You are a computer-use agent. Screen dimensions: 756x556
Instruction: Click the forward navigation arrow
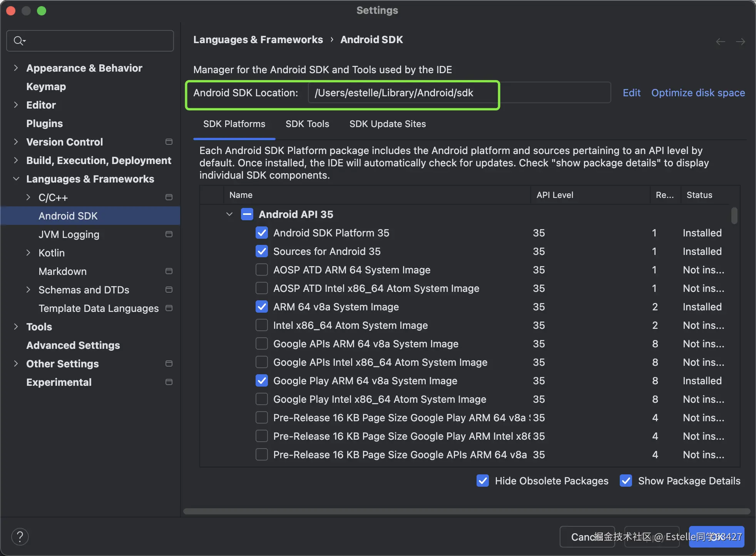point(740,41)
